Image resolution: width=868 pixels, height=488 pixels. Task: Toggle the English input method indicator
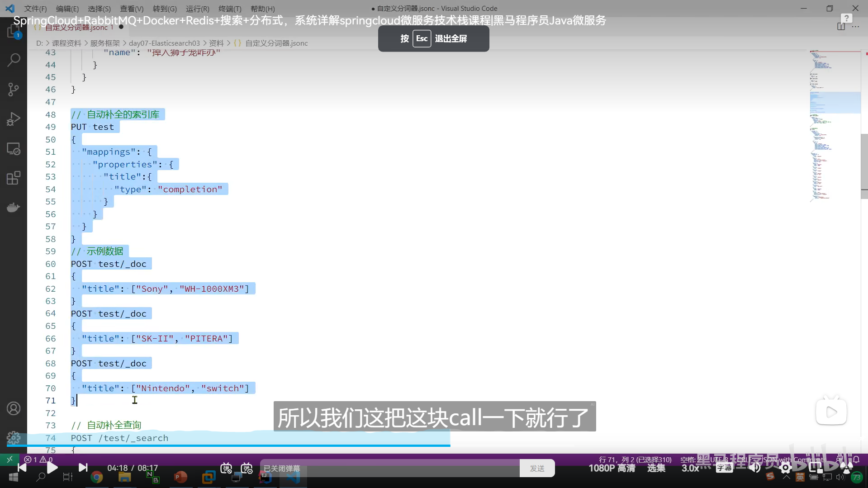pos(800,477)
